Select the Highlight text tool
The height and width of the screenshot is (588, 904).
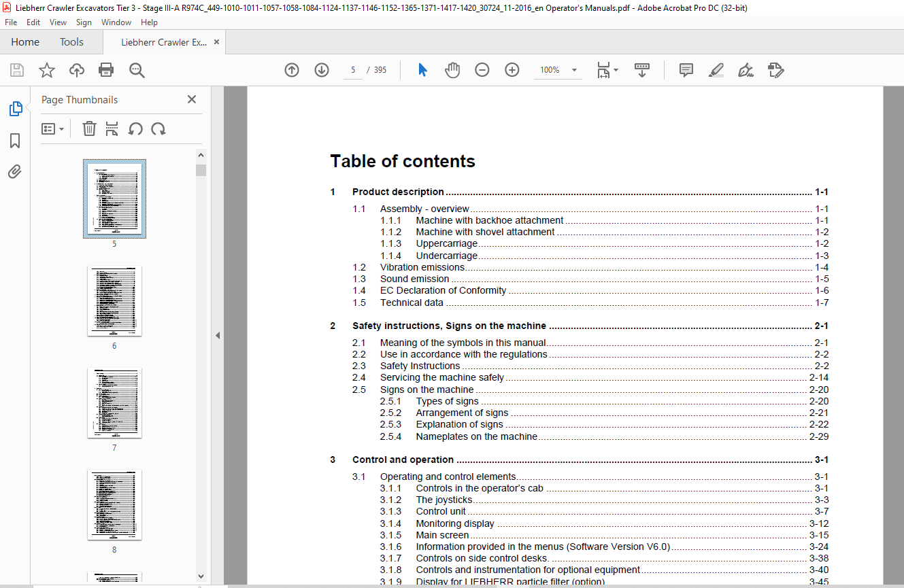click(x=716, y=70)
